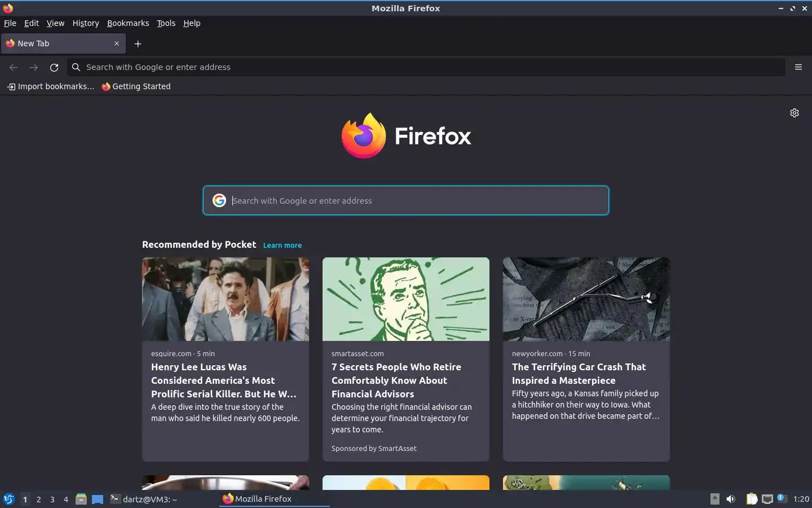This screenshot has width=812, height=508.
Task: Click The Terrifying Car Crash headline
Action: 579,374
